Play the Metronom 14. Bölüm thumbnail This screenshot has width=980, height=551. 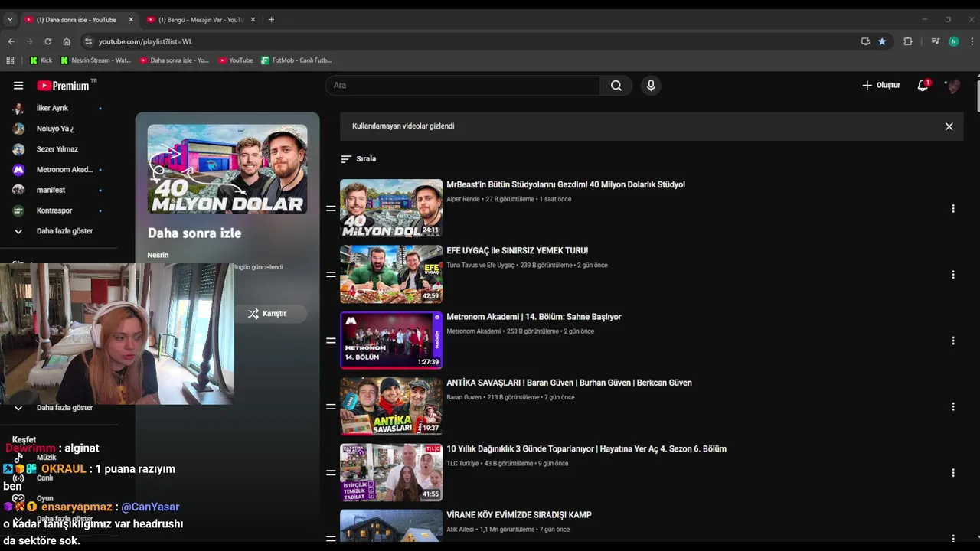[391, 341]
